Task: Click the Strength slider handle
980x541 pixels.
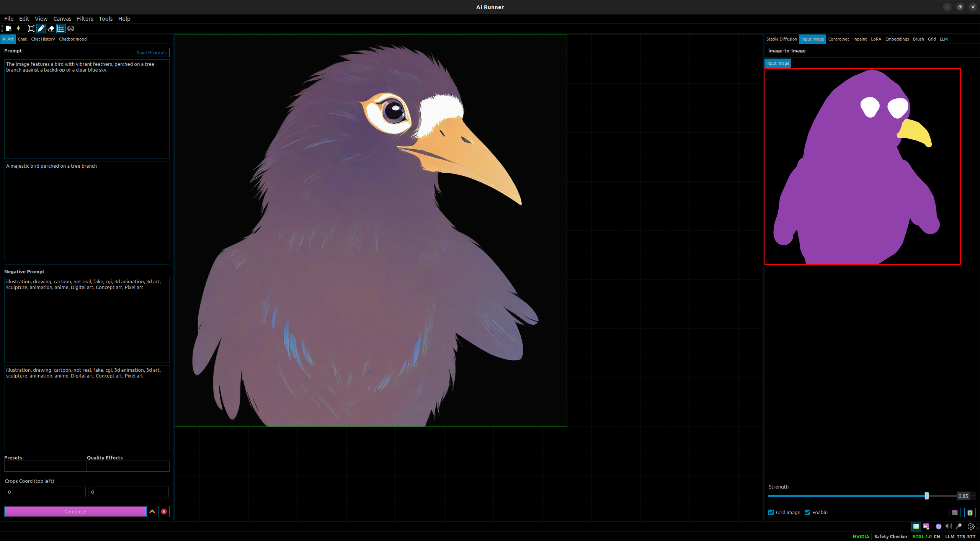Action: pos(926,496)
